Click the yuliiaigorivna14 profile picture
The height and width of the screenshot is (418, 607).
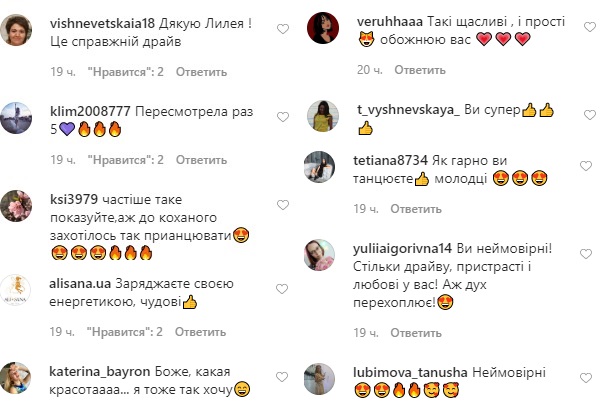330,258
